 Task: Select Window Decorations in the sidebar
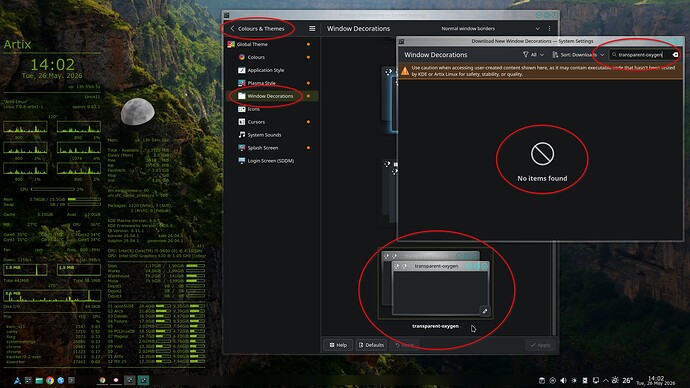[272, 96]
